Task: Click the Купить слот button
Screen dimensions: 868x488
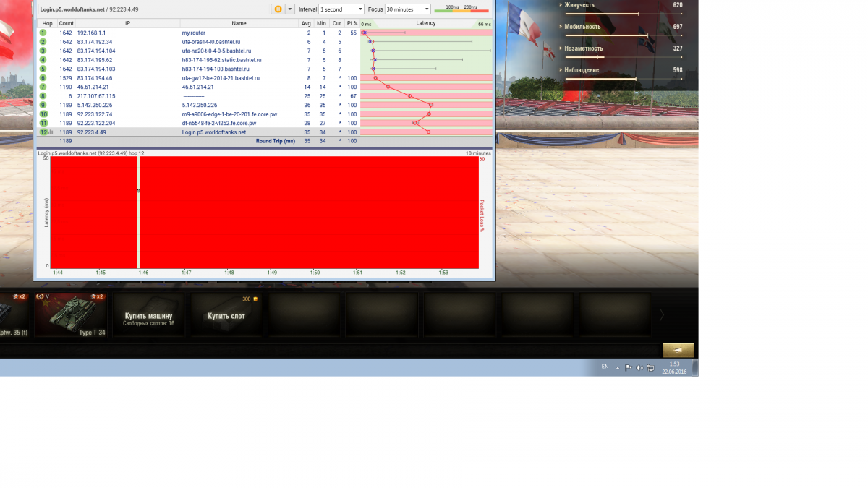Action: click(x=226, y=314)
